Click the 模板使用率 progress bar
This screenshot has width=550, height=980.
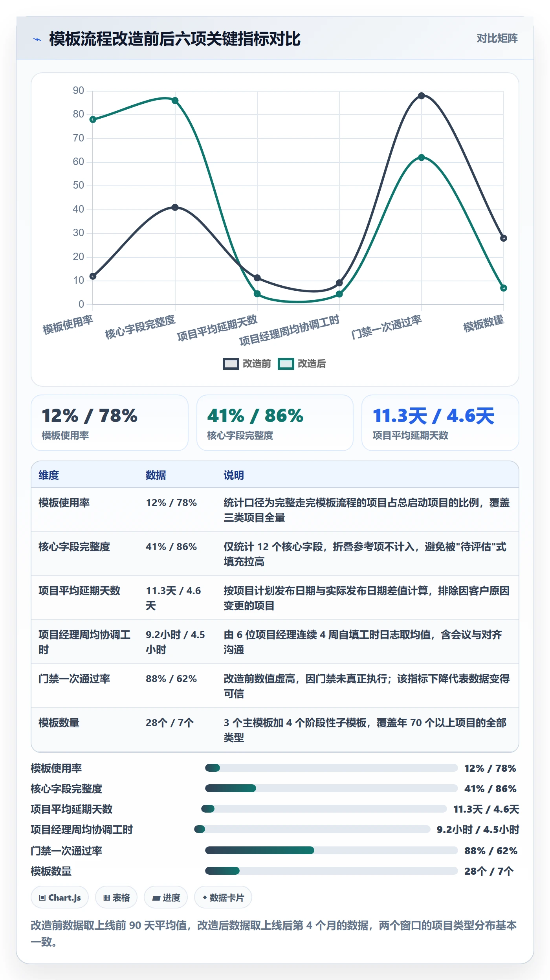[x=331, y=768]
